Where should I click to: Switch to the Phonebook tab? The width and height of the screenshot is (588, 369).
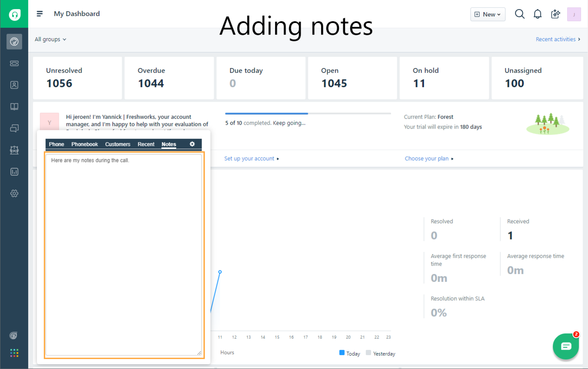[84, 144]
